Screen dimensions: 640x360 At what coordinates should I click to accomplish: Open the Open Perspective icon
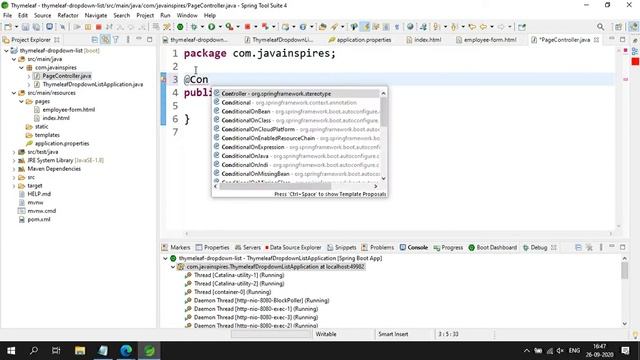(618, 27)
